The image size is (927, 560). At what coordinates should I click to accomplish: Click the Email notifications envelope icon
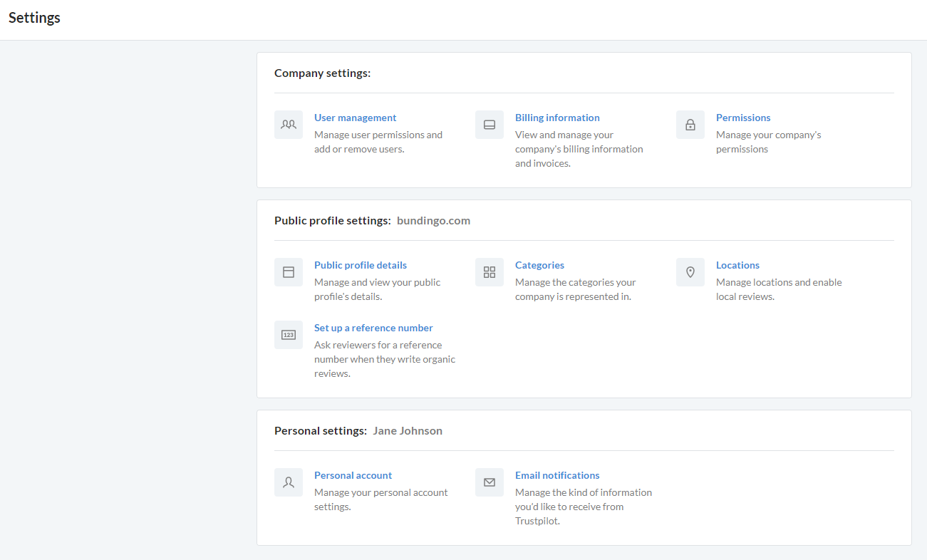coord(490,482)
